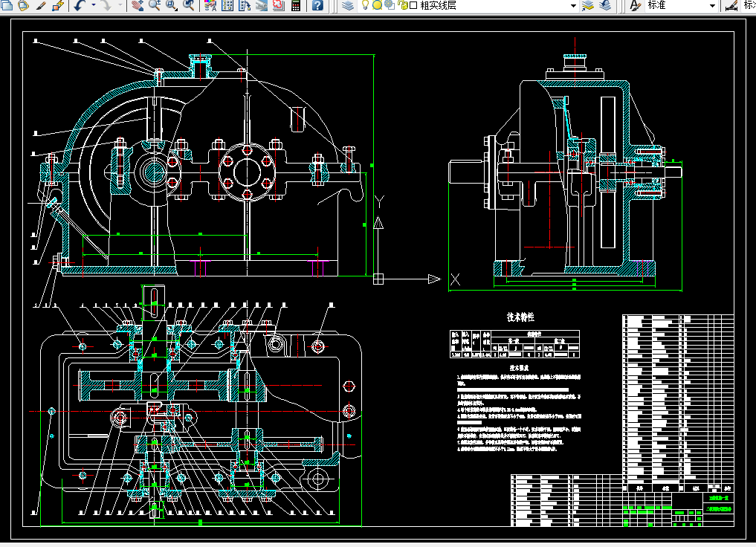Screen dimensions: 756x547
Task: Click Zoom Previous icon
Action: click(189, 6)
